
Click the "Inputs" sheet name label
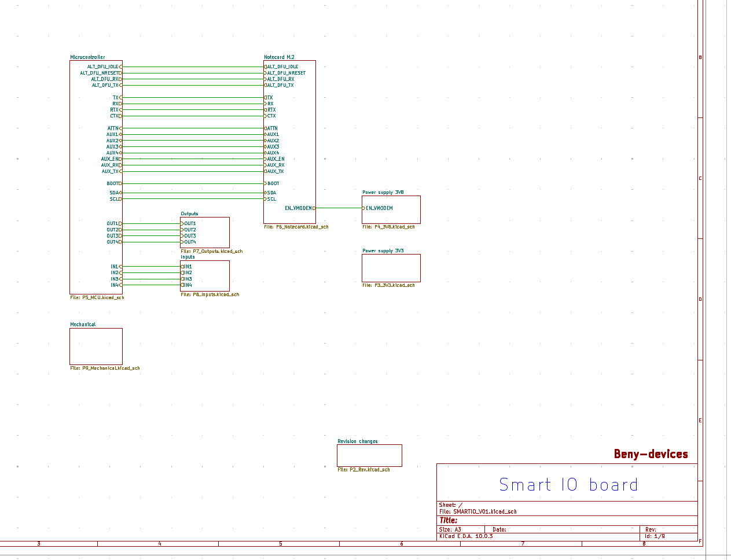pyautogui.click(x=188, y=257)
